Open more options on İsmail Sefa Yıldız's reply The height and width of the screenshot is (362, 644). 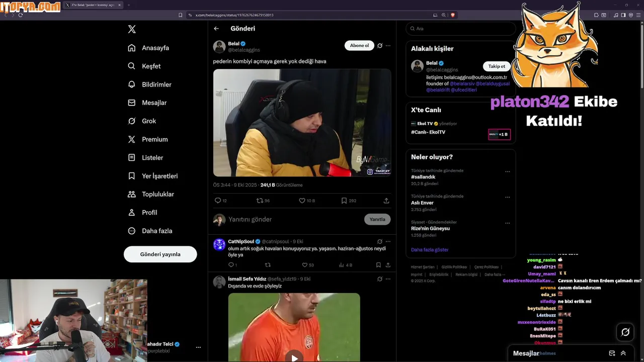(x=388, y=279)
